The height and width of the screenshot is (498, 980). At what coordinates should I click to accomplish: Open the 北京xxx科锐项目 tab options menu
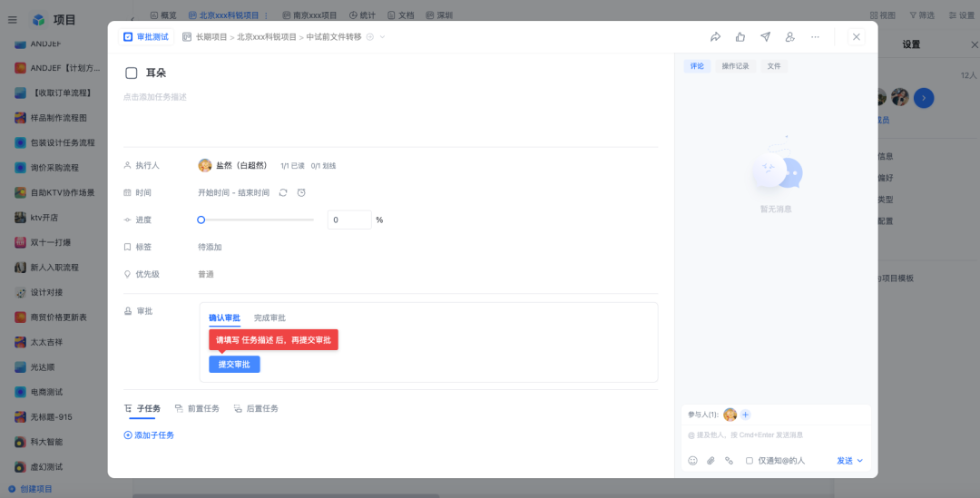266,15
